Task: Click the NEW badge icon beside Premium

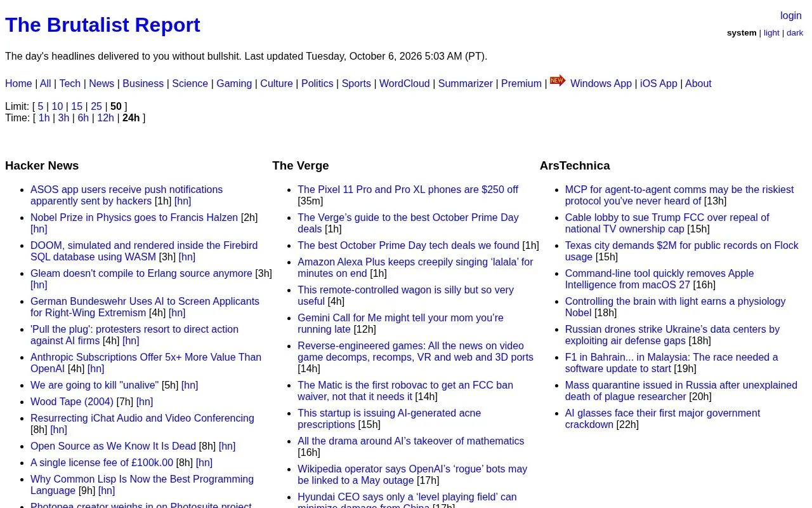Action: click(x=558, y=80)
